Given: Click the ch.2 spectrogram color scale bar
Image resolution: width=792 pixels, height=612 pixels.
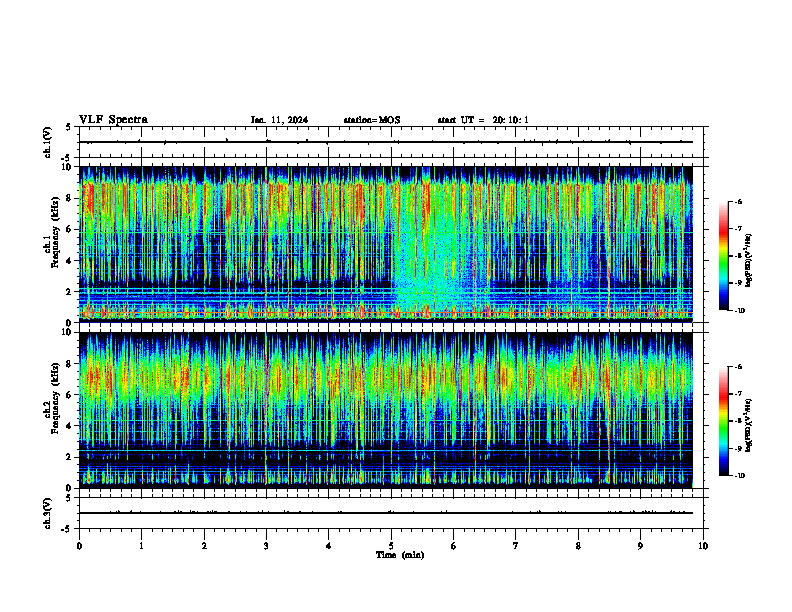Looking at the screenshot, I should pyautogui.click(x=723, y=421).
